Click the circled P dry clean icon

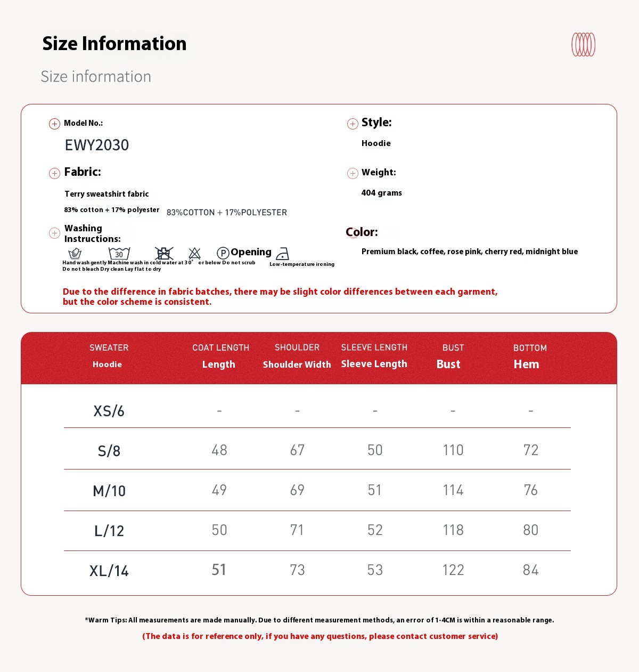223,253
